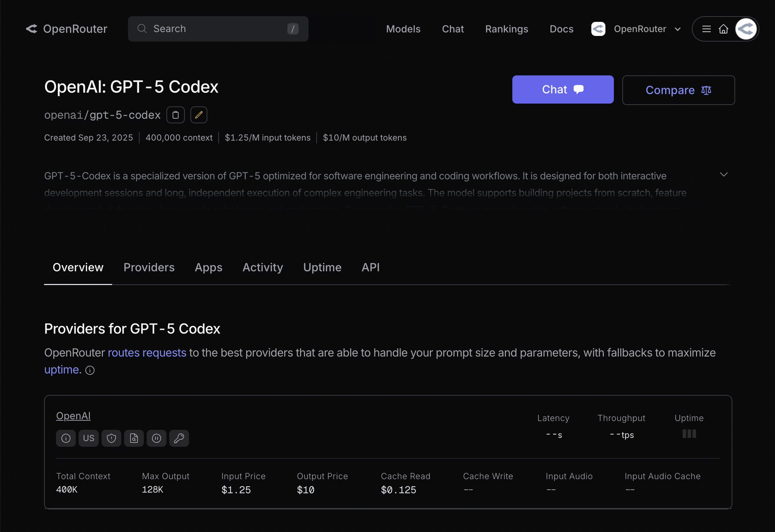Screen dimensions: 775x532
Task: Follow the 'uptime.' link
Action: click(x=63, y=369)
